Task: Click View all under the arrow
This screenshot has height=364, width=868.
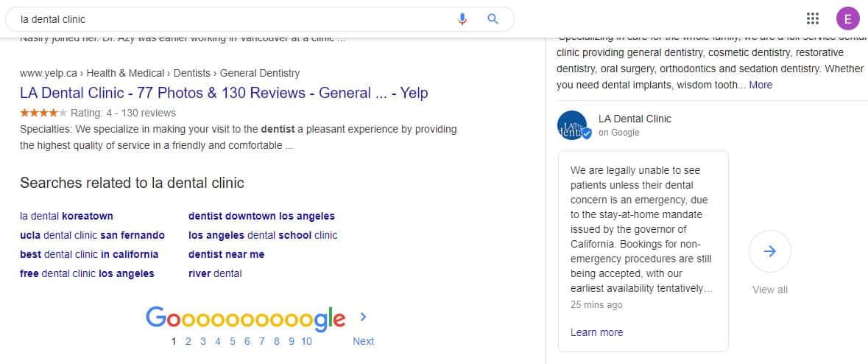Action: [x=769, y=290]
